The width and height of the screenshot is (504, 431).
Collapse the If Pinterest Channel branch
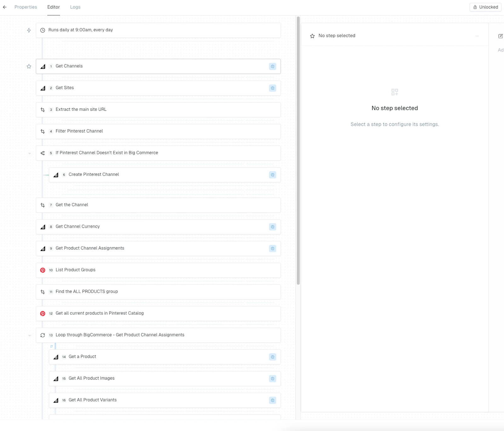(x=30, y=154)
